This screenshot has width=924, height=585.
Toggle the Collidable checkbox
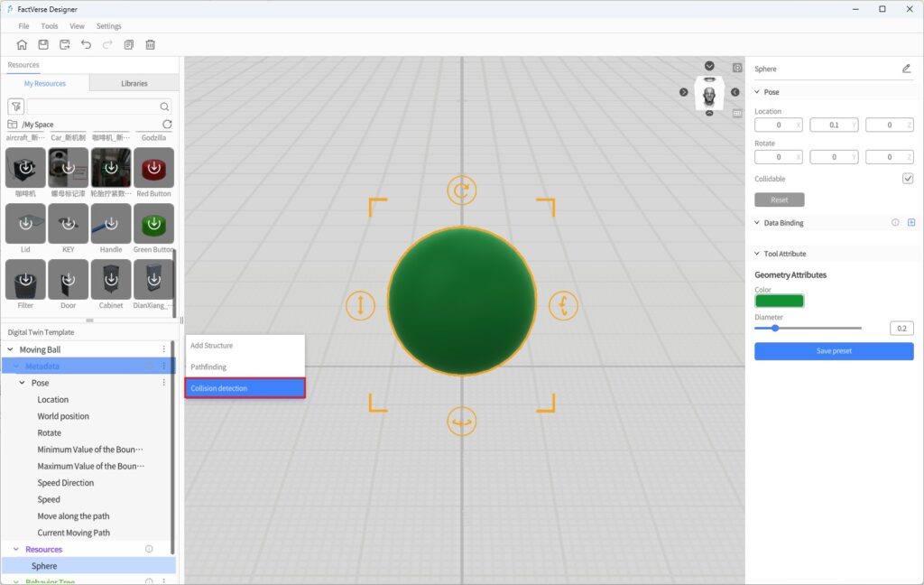[x=908, y=179]
